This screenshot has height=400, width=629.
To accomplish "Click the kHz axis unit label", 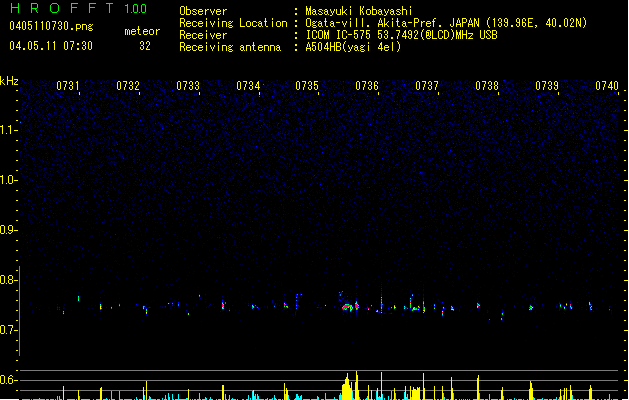I will coord(9,81).
